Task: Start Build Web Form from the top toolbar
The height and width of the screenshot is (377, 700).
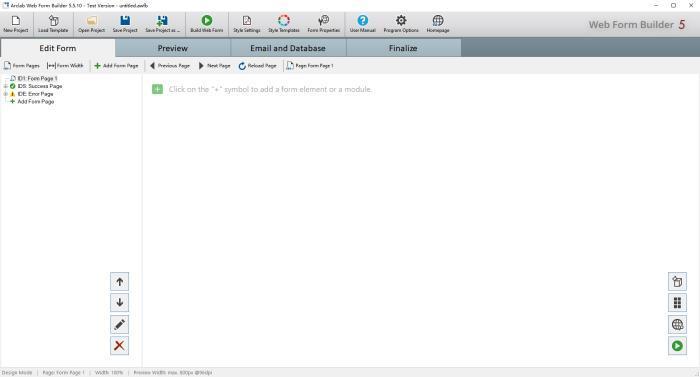Action: [207, 24]
